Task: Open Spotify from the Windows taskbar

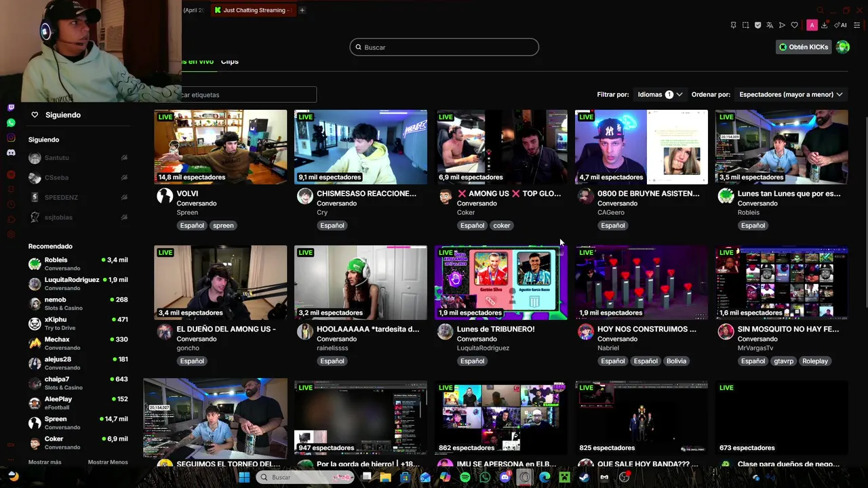Action: point(465,477)
